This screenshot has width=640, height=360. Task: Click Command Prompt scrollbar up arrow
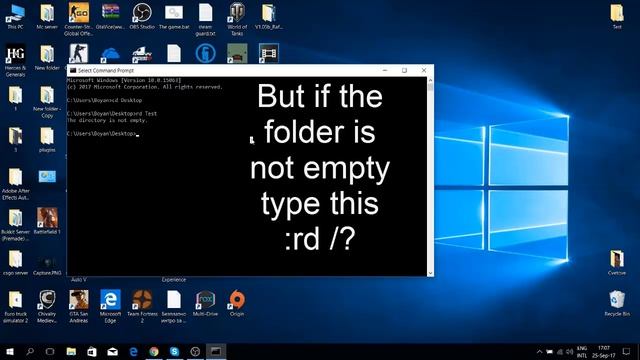tap(430, 80)
